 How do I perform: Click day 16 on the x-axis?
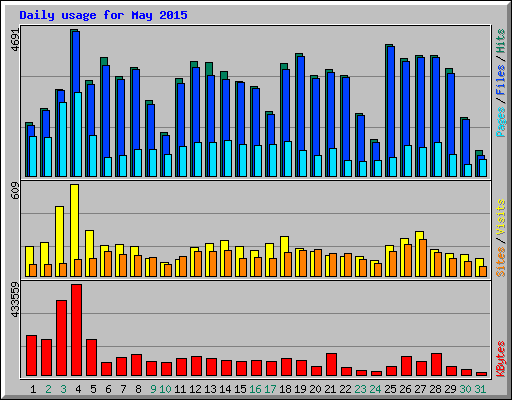255,389
